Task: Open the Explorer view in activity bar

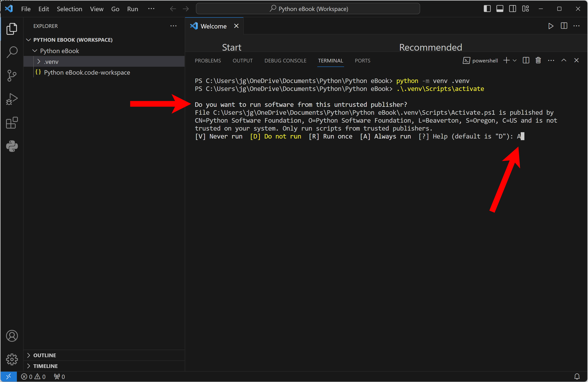Action: pyautogui.click(x=12, y=29)
